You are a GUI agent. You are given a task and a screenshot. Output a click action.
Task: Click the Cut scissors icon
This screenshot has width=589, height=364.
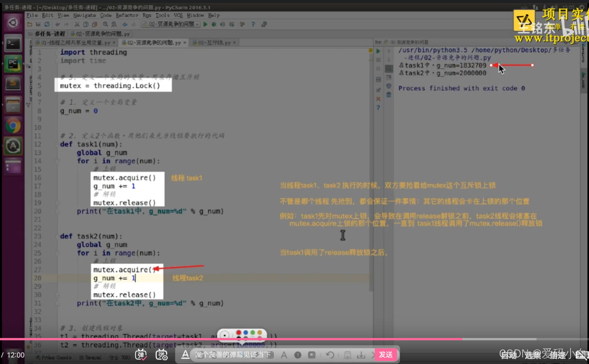pyautogui.click(x=77, y=24)
